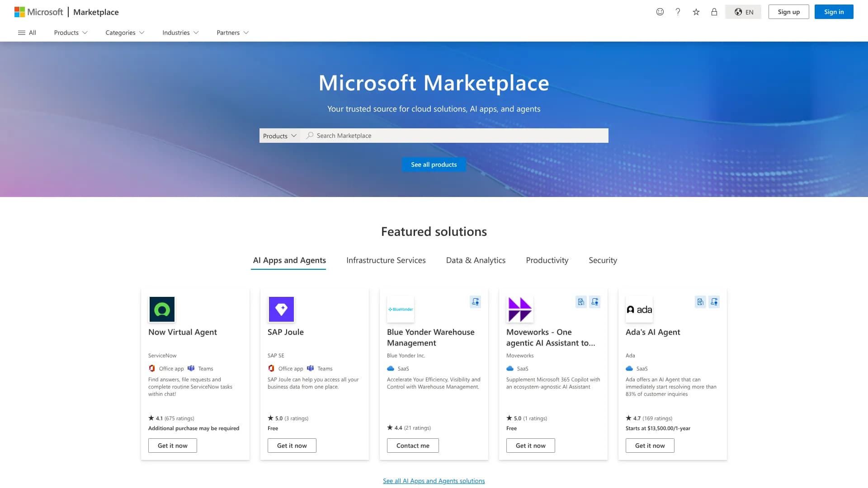Click into the Search Marketplace field

click(x=454, y=136)
